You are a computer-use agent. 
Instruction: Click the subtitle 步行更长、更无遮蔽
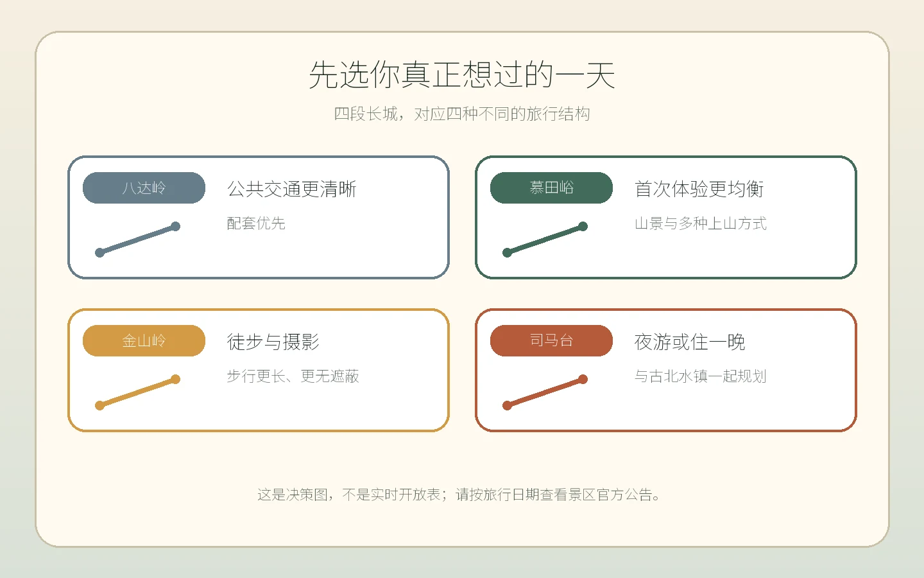coord(293,376)
